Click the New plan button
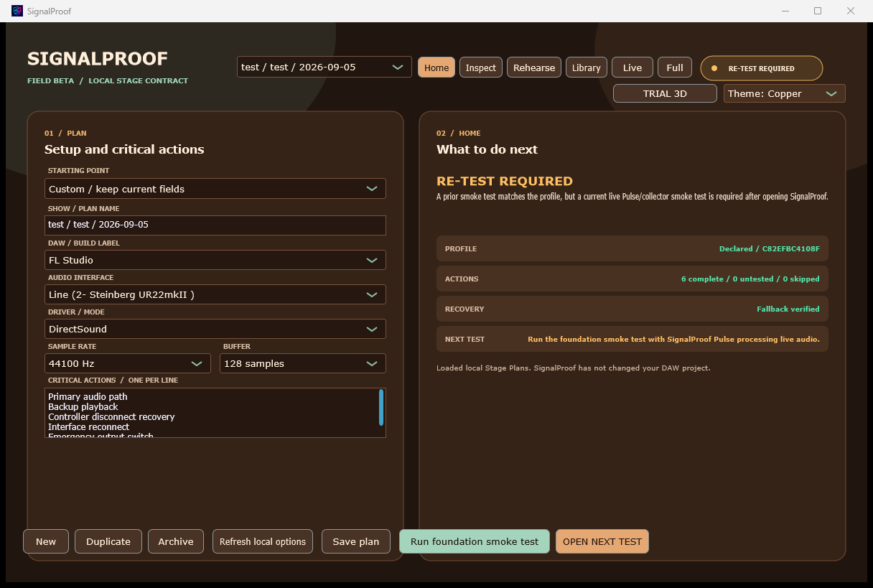Screen dimensions: 873x588 (46, 541)
